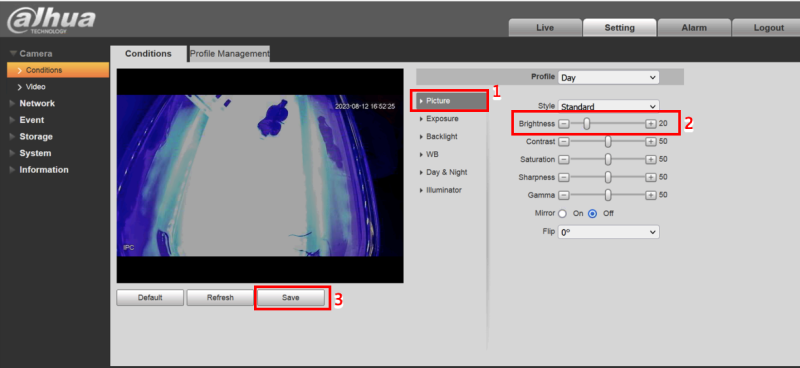The width and height of the screenshot is (800, 368).
Task: Click the Brightness minus button
Action: coord(563,124)
